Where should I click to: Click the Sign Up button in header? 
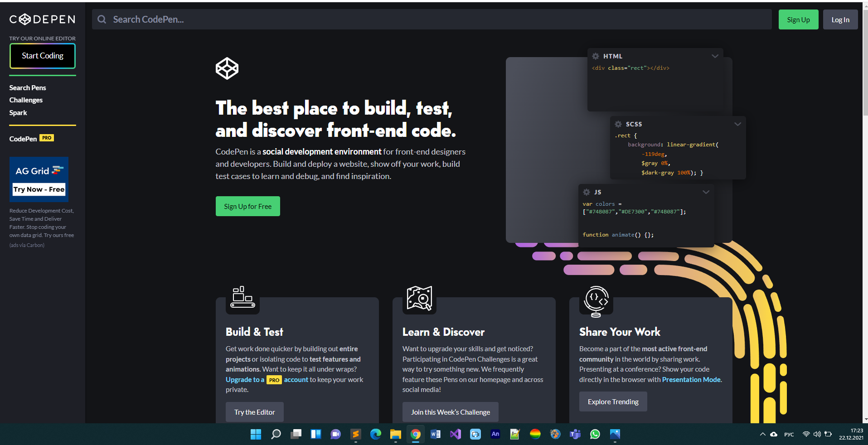798,19
